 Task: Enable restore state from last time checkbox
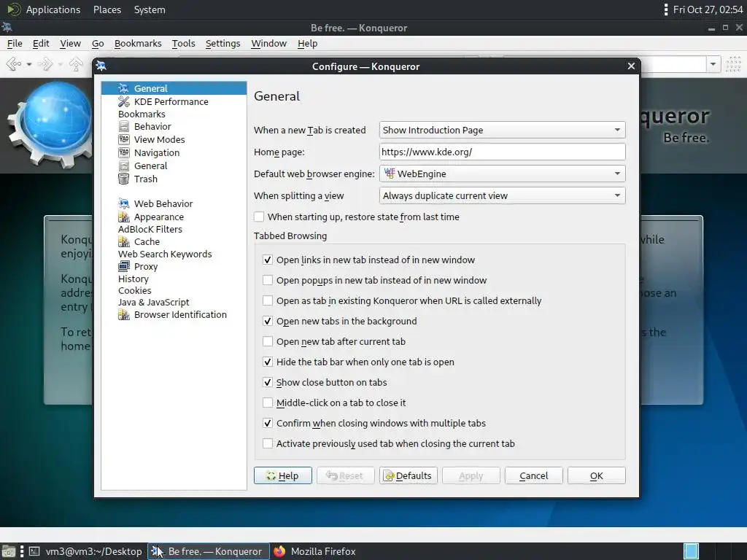(x=259, y=217)
